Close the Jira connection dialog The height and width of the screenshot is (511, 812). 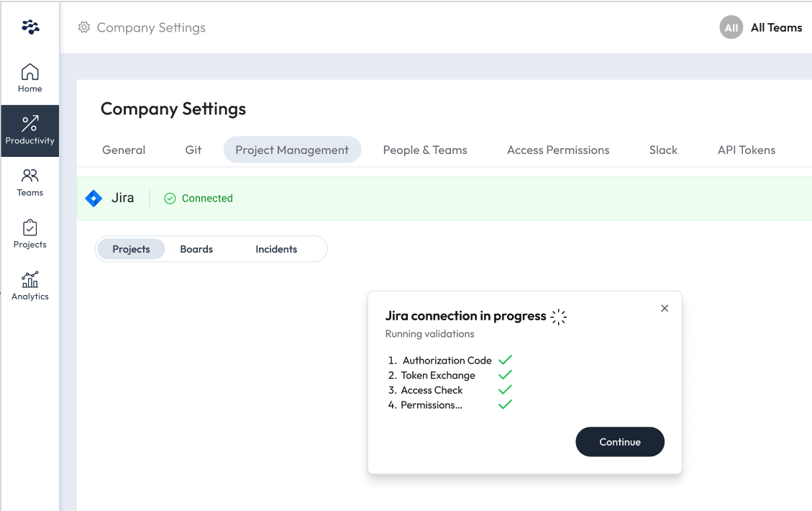point(665,308)
